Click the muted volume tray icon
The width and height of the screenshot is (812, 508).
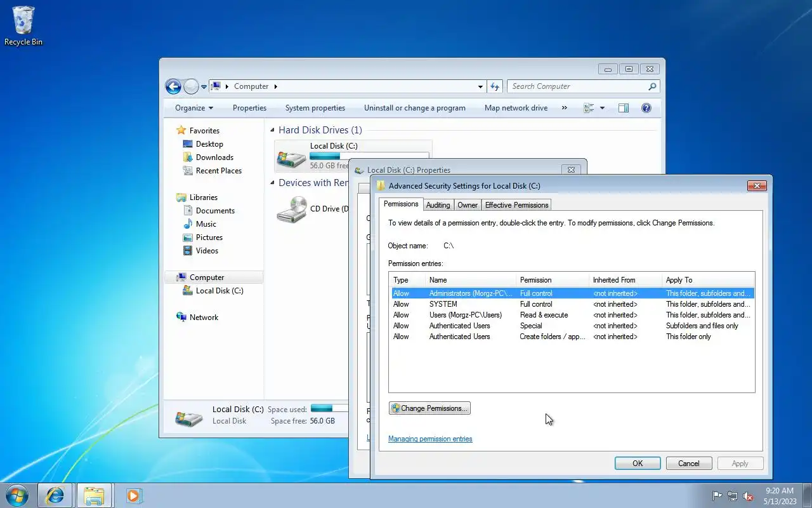pos(748,496)
